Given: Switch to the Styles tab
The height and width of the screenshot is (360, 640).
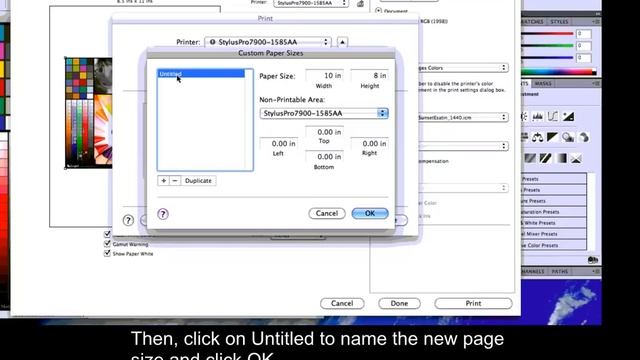Looking at the screenshot, I should (x=559, y=22).
